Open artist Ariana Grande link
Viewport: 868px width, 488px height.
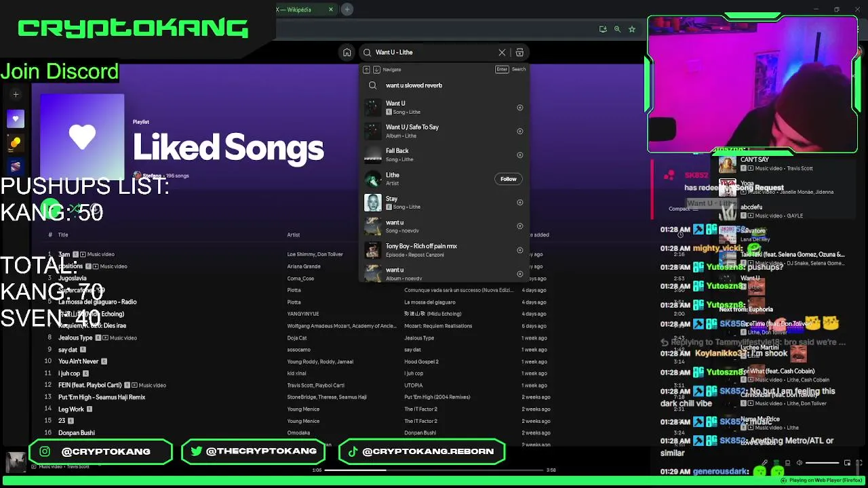[x=304, y=266]
